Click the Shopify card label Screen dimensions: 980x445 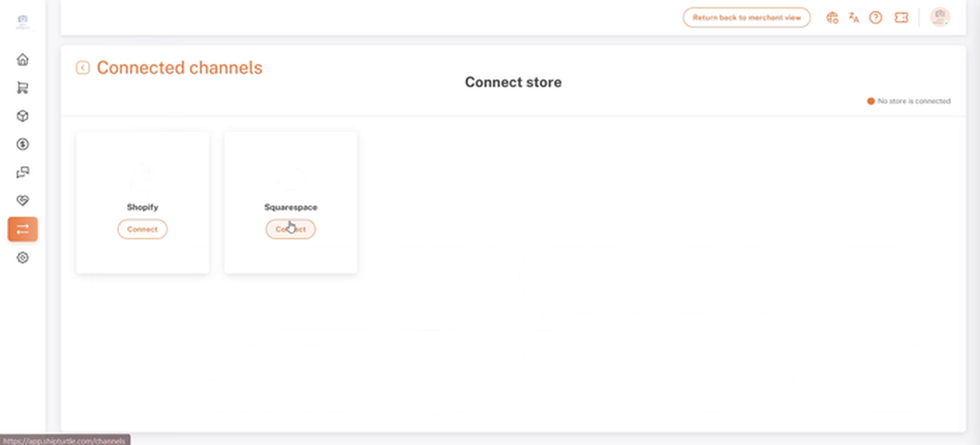[143, 207]
